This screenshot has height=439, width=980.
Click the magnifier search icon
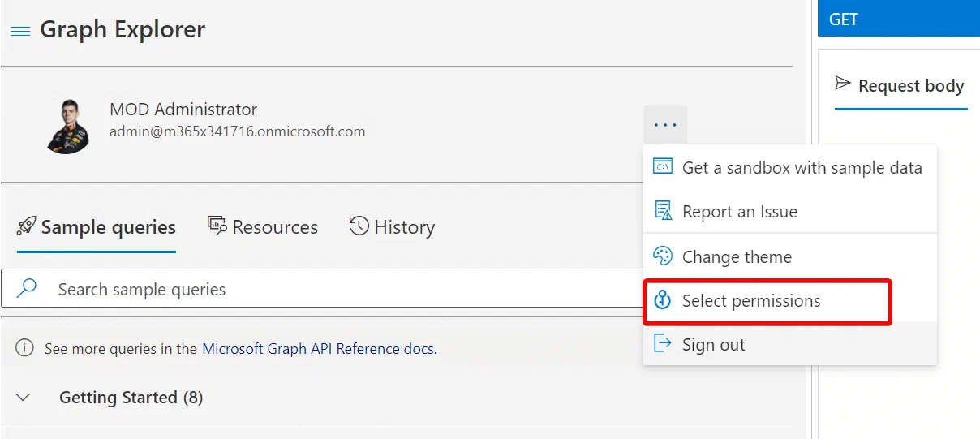(x=28, y=289)
